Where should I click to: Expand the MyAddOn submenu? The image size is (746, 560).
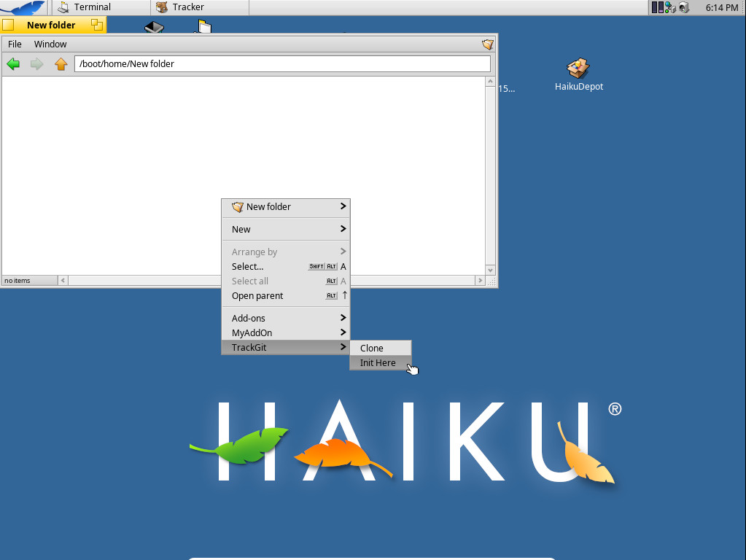[286, 333]
